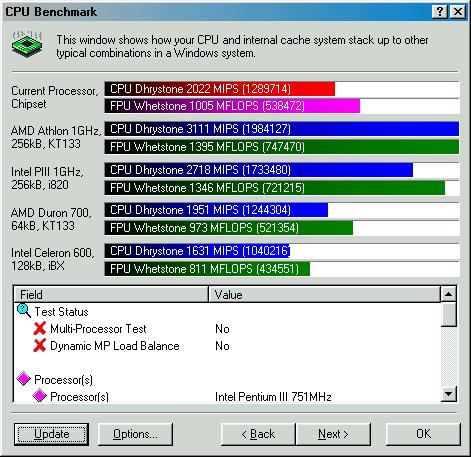The image size is (471, 457).
Task: Click the list scrollbar up arrow
Action: click(x=448, y=294)
